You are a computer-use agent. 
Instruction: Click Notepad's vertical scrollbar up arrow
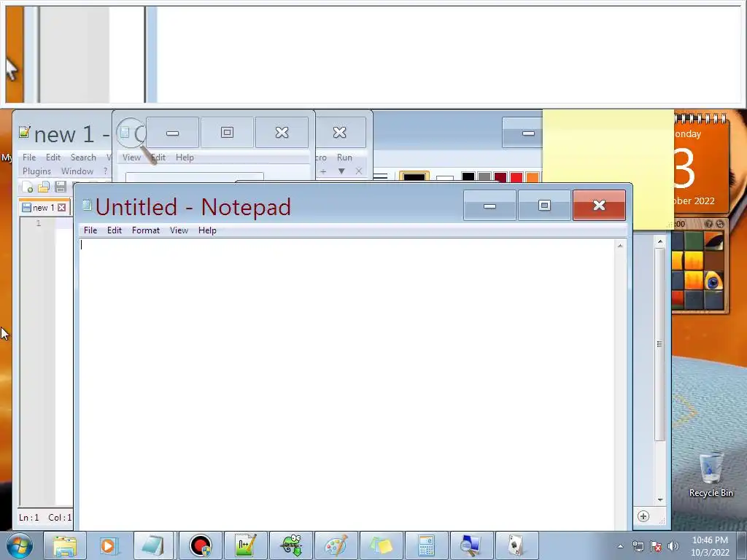pos(620,246)
